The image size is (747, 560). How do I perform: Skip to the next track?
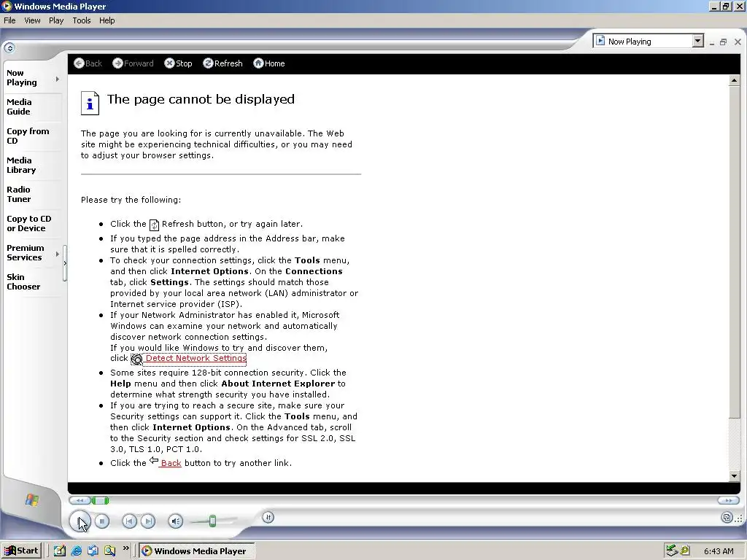coord(148,521)
